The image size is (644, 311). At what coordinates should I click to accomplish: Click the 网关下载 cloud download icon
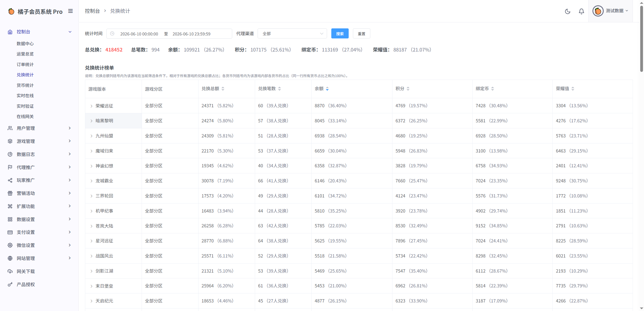(10, 271)
